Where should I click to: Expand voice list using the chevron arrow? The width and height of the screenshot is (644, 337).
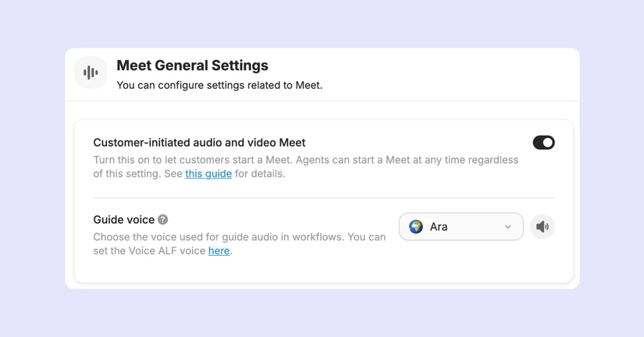point(508,227)
